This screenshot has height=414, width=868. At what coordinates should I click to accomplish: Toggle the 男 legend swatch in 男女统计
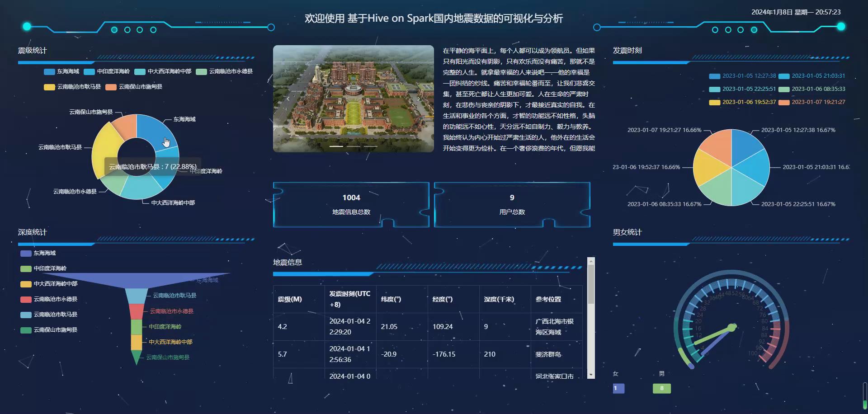coord(662,388)
